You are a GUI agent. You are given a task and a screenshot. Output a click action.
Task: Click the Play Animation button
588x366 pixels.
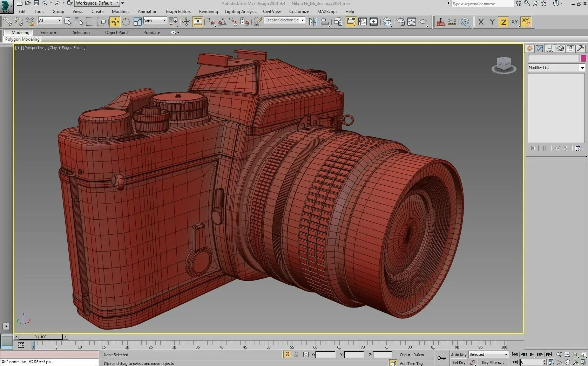click(x=532, y=354)
